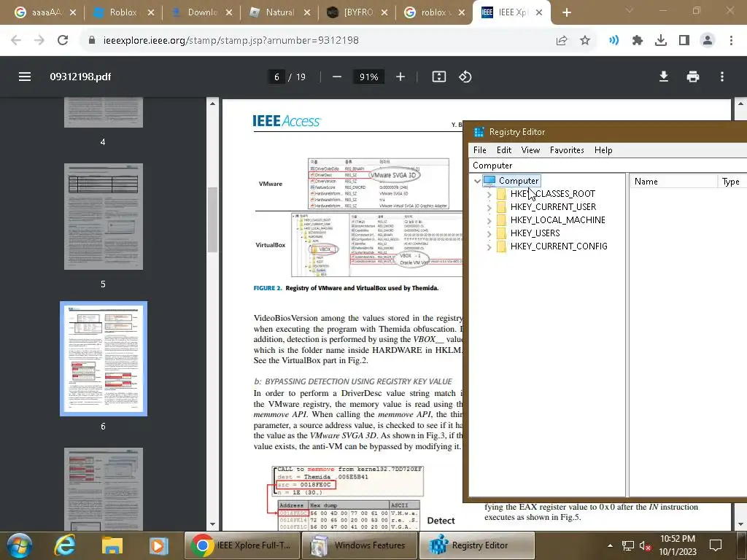Show hidden system tray icons
The image size is (747, 560).
pyautogui.click(x=611, y=545)
